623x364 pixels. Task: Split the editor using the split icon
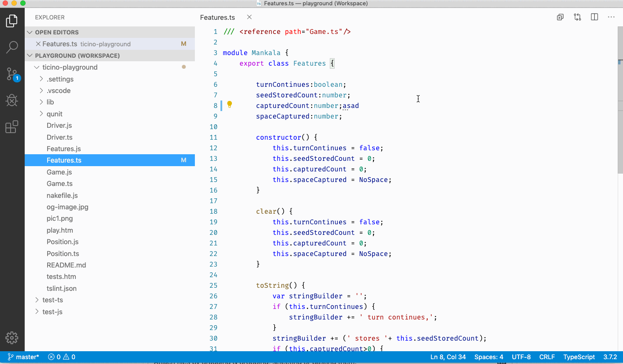[x=594, y=17]
